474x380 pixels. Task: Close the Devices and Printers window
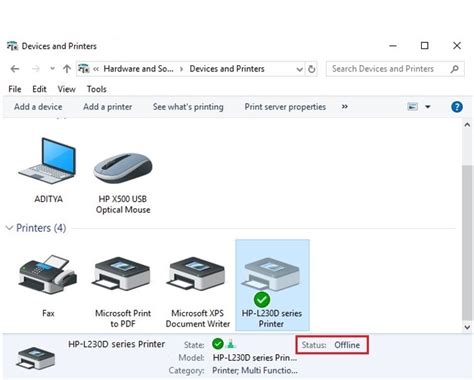tap(457, 46)
